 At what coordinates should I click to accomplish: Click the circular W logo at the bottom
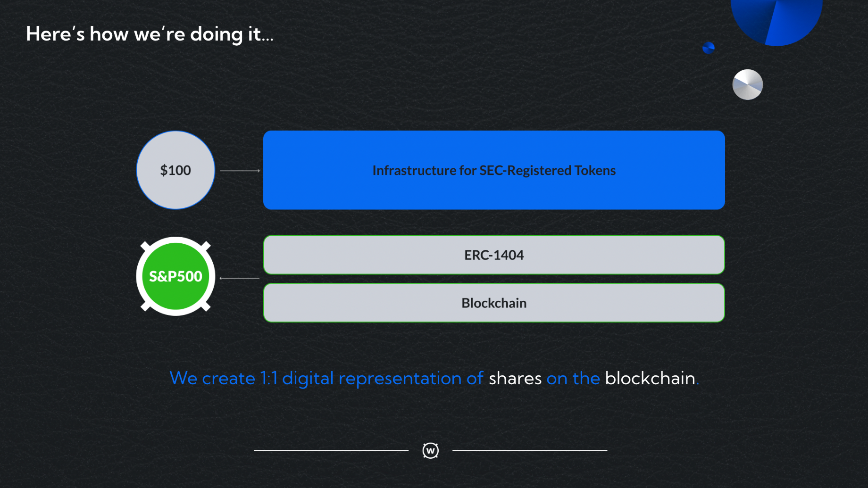coord(430,451)
